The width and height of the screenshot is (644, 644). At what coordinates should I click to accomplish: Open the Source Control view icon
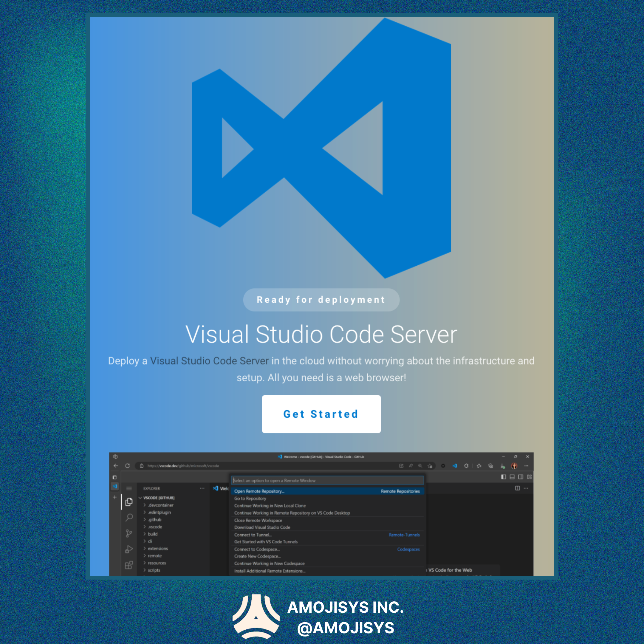(129, 533)
